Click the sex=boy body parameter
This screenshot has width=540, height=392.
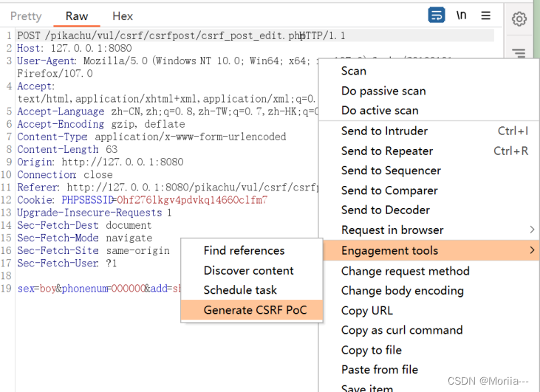click(36, 289)
